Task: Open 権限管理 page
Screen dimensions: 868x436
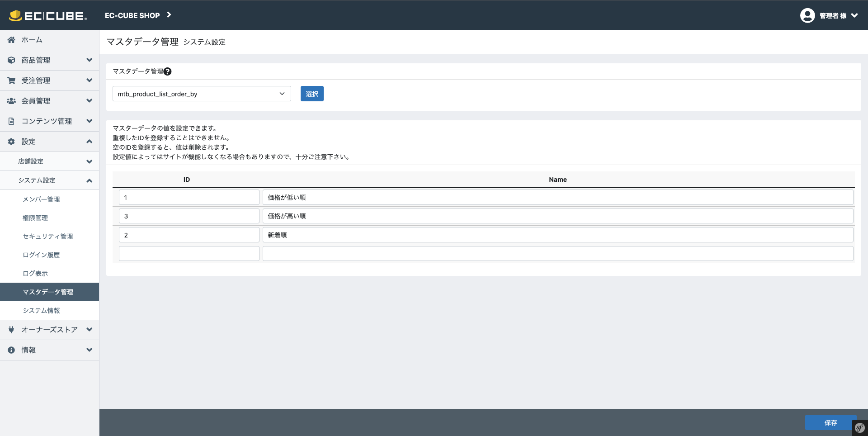Action: pyautogui.click(x=35, y=218)
